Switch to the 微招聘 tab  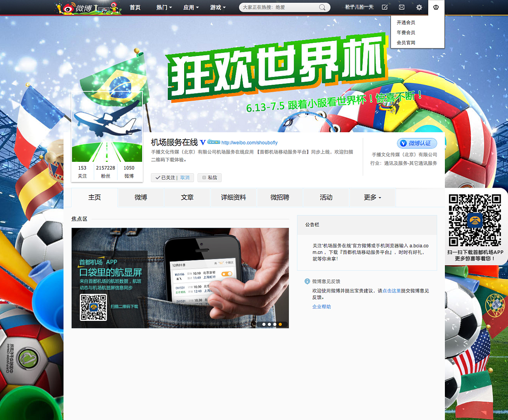tap(280, 198)
